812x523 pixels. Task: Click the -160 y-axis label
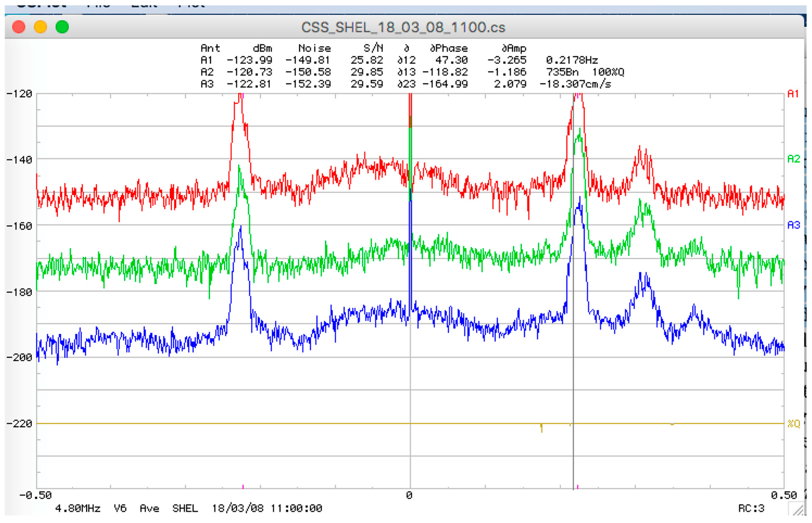click(x=19, y=226)
